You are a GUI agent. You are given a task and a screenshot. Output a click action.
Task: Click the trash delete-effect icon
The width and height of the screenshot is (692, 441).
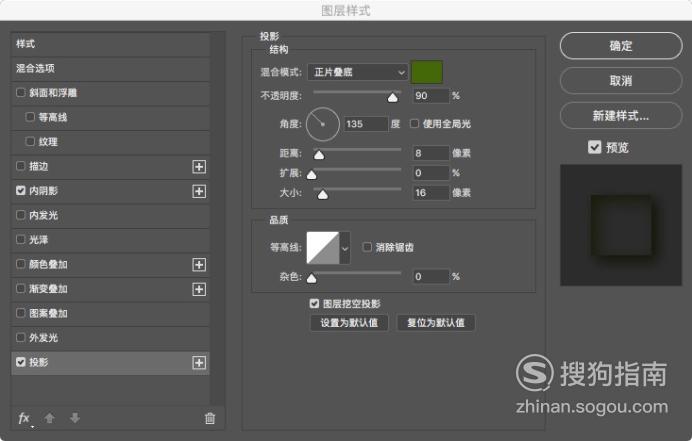point(210,418)
